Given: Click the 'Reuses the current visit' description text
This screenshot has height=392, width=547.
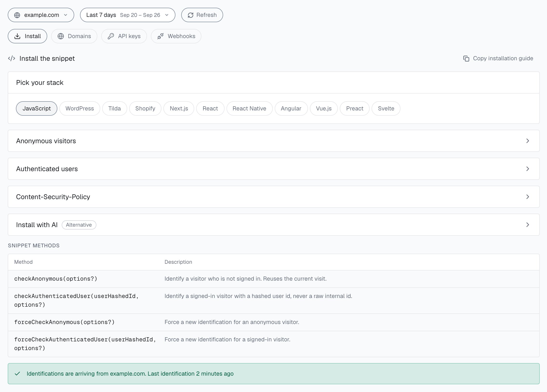Looking at the screenshot, I should [295, 279].
